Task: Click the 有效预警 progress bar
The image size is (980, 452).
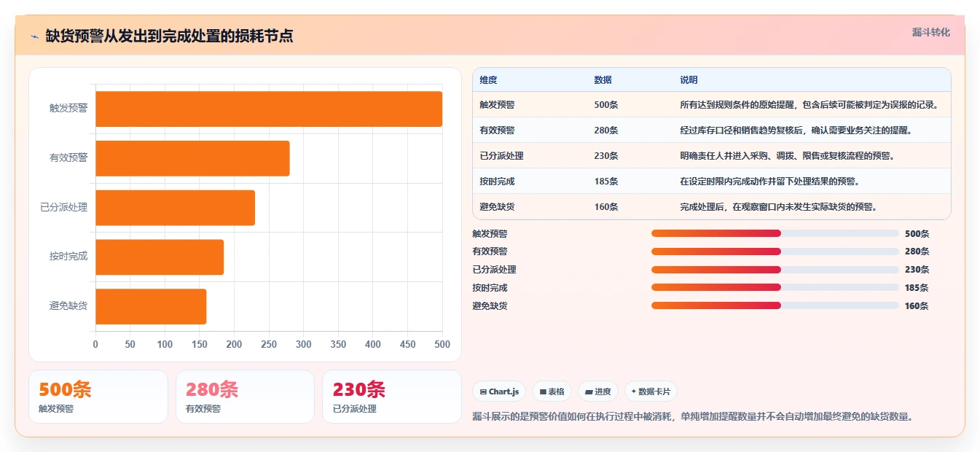Action: coord(775,252)
